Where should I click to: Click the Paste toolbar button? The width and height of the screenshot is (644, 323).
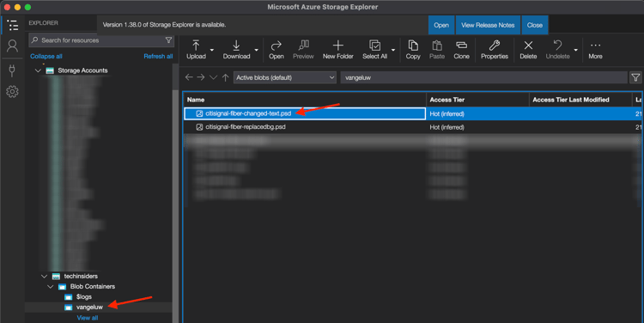coord(437,50)
